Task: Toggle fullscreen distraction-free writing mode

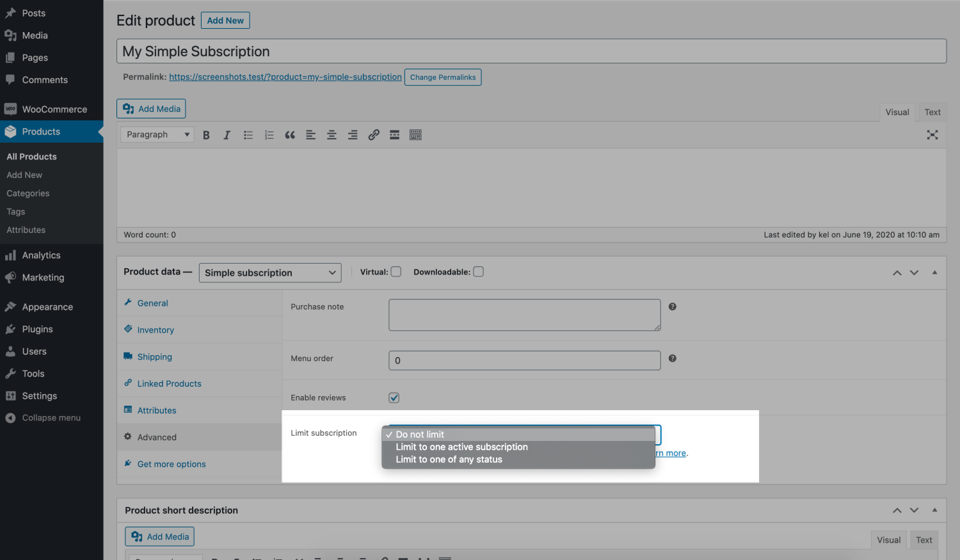Action: (932, 134)
